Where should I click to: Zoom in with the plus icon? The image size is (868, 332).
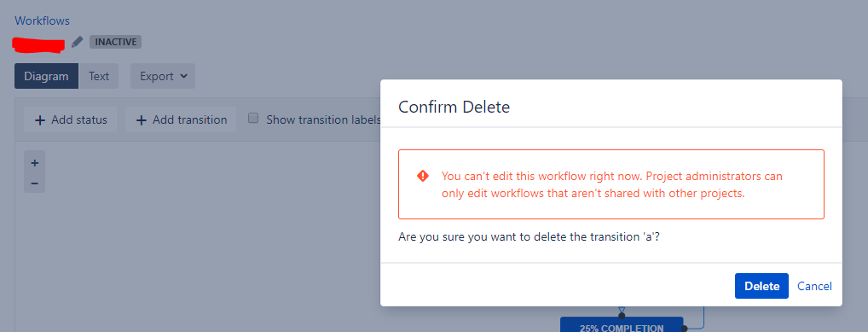[x=34, y=163]
